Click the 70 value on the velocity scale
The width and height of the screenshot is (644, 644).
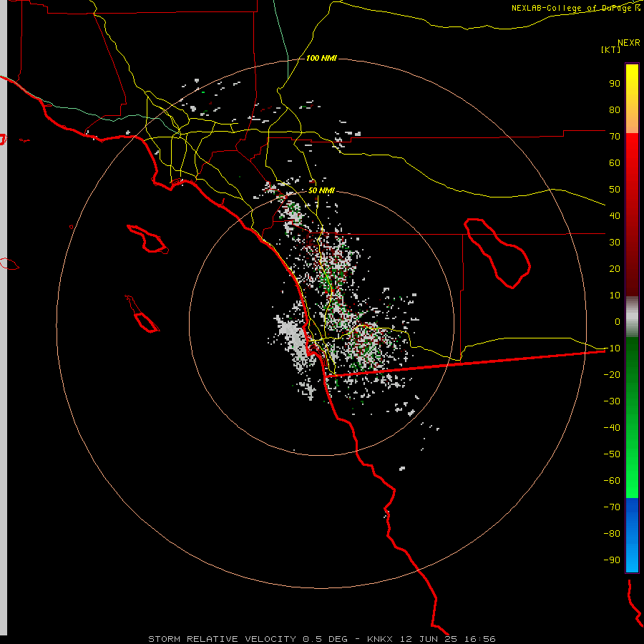click(x=615, y=137)
